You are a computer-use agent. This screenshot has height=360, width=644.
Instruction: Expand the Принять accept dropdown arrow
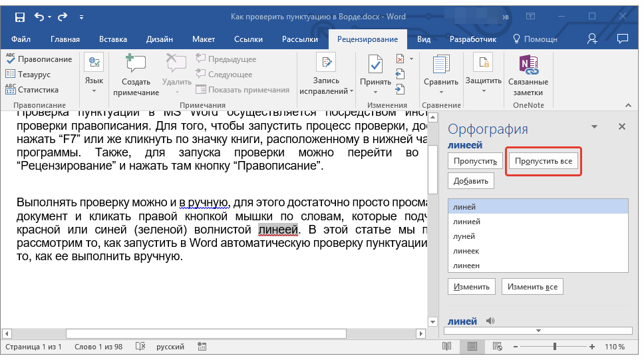tap(375, 91)
